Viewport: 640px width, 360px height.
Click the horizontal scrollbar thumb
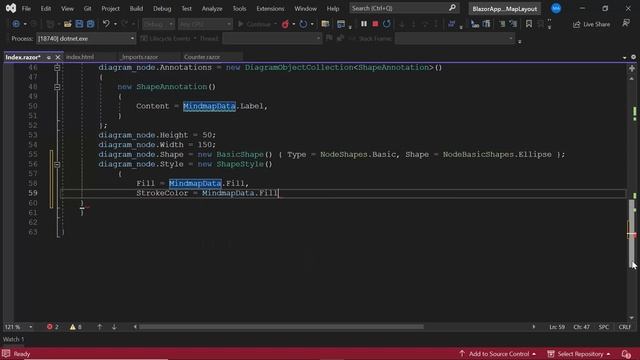click(x=281, y=327)
